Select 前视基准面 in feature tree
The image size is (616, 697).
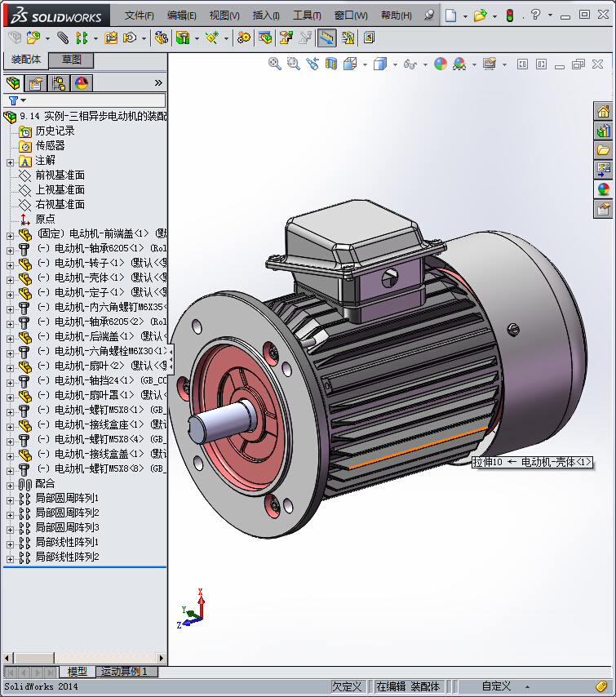(x=60, y=175)
